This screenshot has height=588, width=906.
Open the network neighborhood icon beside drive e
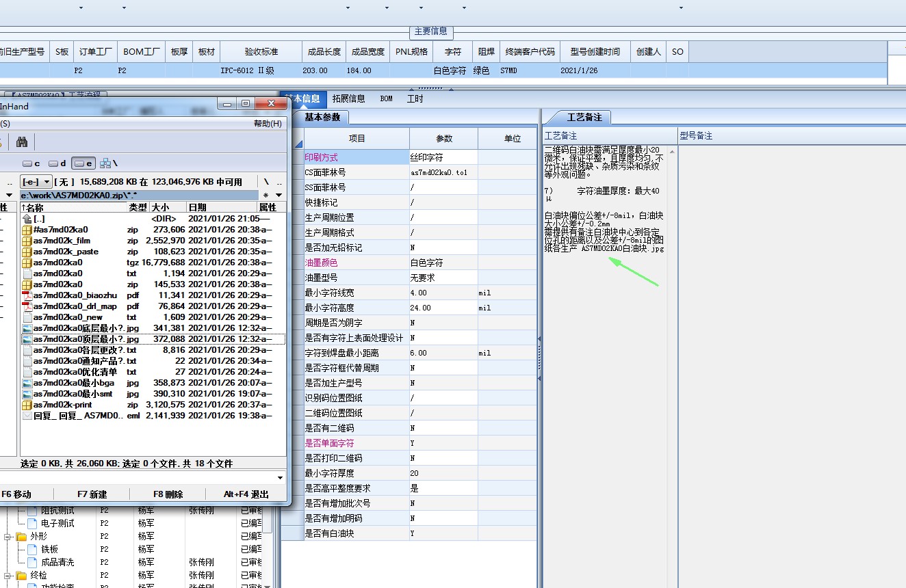[x=105, y=163]
